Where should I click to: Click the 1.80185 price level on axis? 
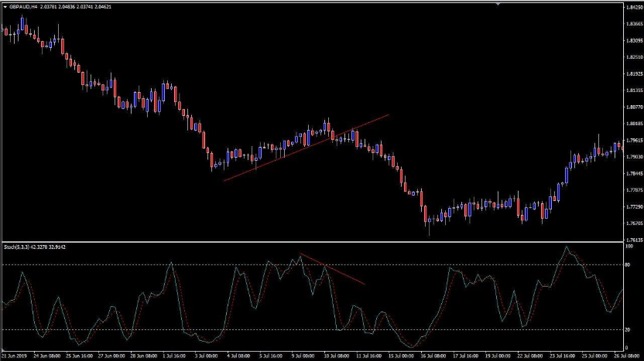(634, 124)
